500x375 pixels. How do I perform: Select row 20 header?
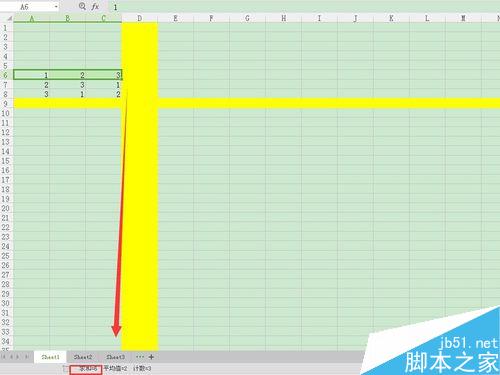click(6, 208)
